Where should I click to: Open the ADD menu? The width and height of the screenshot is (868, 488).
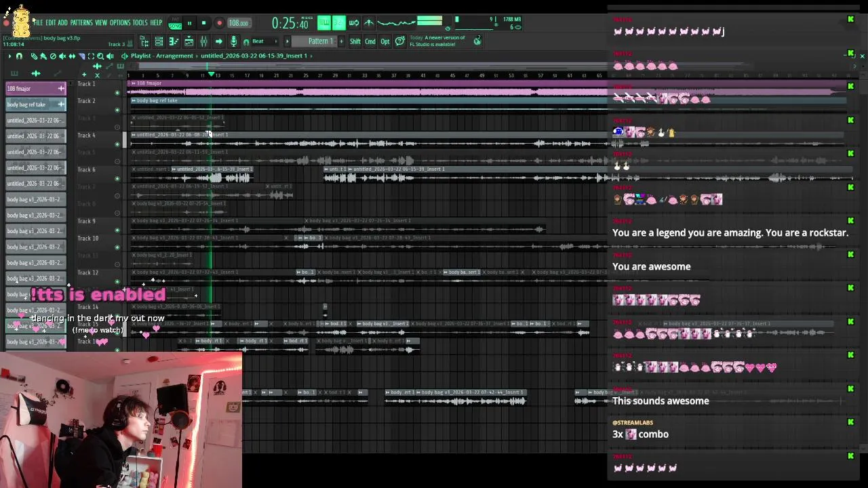tap(63, 22)
